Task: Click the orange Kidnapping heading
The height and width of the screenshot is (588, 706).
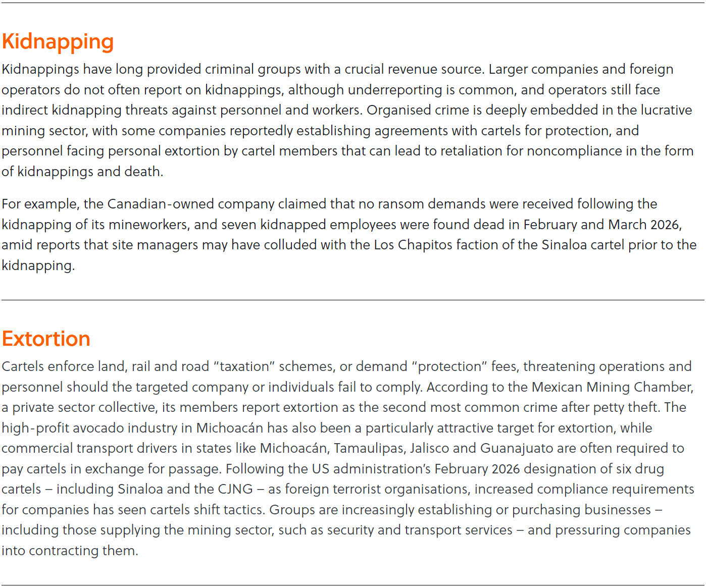Action: (58, 42)
